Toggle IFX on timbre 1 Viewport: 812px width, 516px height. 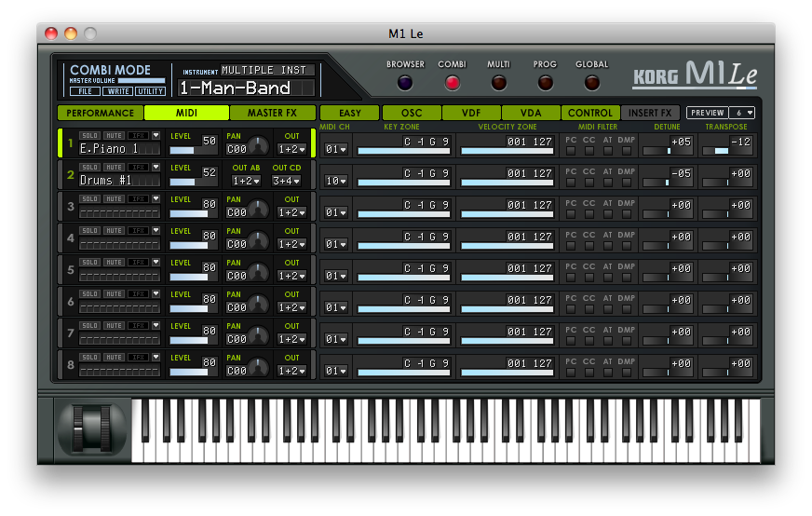[x=138, y=136]
